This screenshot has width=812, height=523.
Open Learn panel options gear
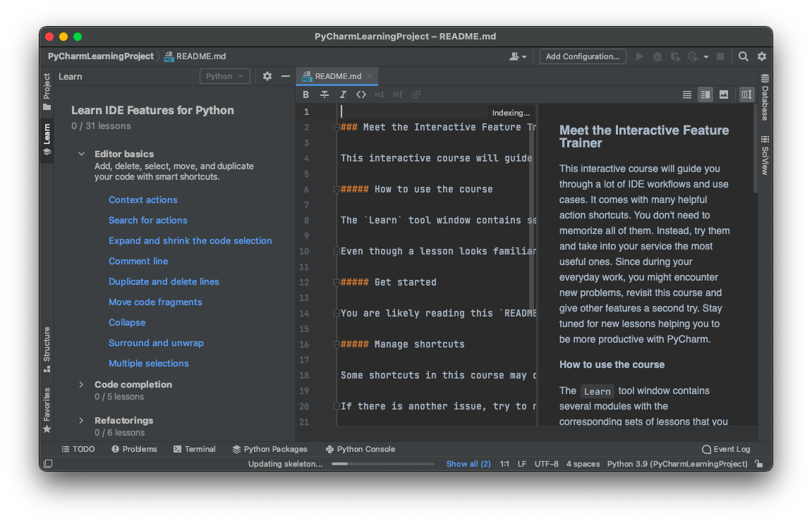tap(267, 76)
